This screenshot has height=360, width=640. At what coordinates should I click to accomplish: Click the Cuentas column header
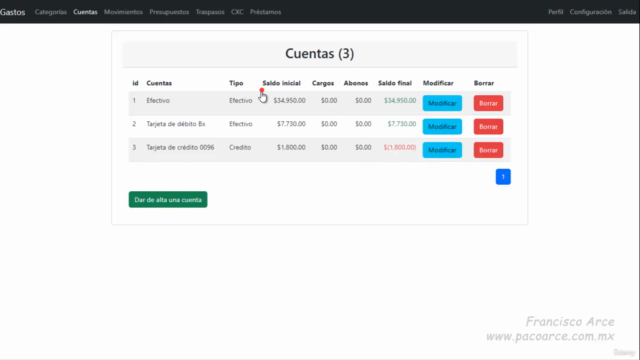click(159, 83)
